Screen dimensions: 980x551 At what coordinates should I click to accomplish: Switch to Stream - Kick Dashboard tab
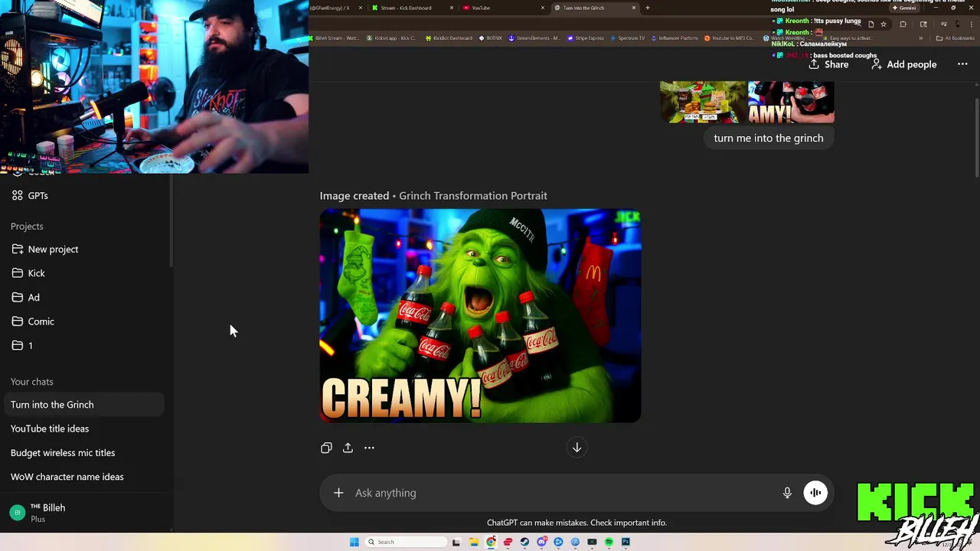coord(411,8)
